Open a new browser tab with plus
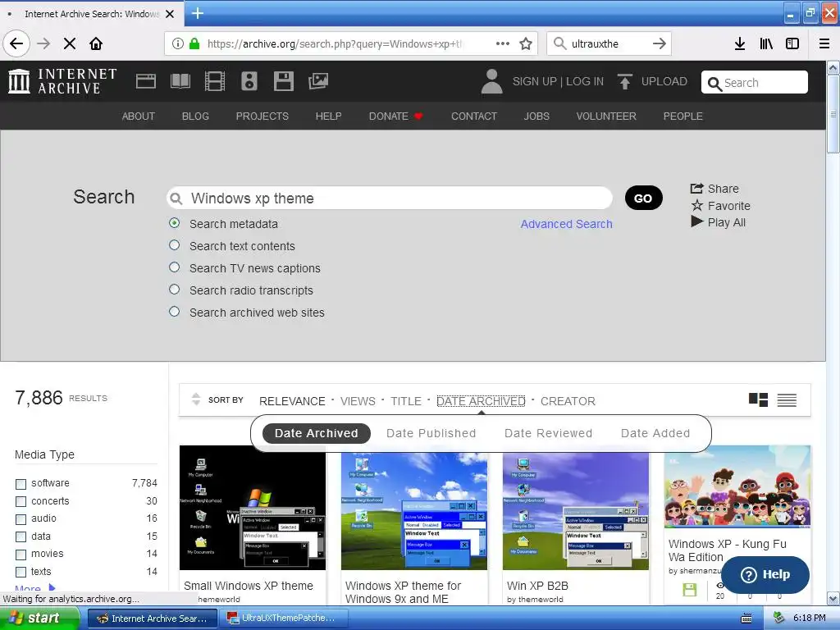840x630 pixels. [x=198, y=13]
